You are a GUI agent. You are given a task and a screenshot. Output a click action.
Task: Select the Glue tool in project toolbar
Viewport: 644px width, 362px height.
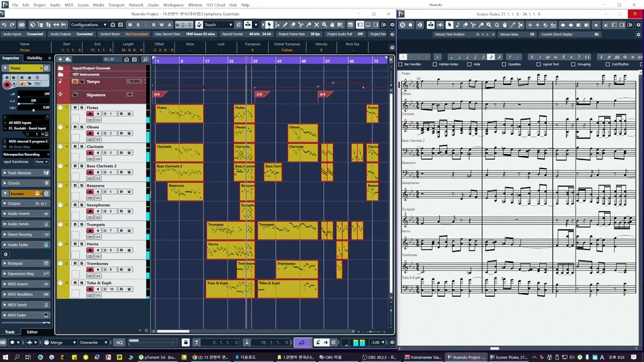click(308, 25)
